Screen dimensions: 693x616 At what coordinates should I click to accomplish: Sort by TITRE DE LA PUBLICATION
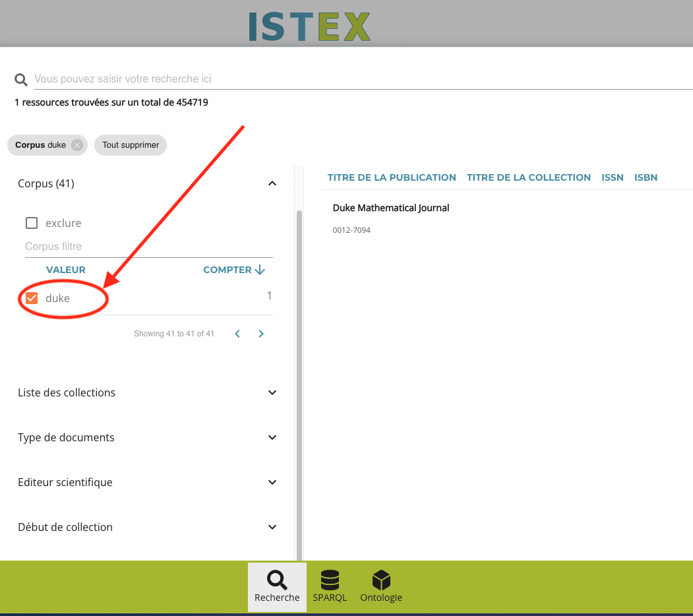click(x=392, y=177)
